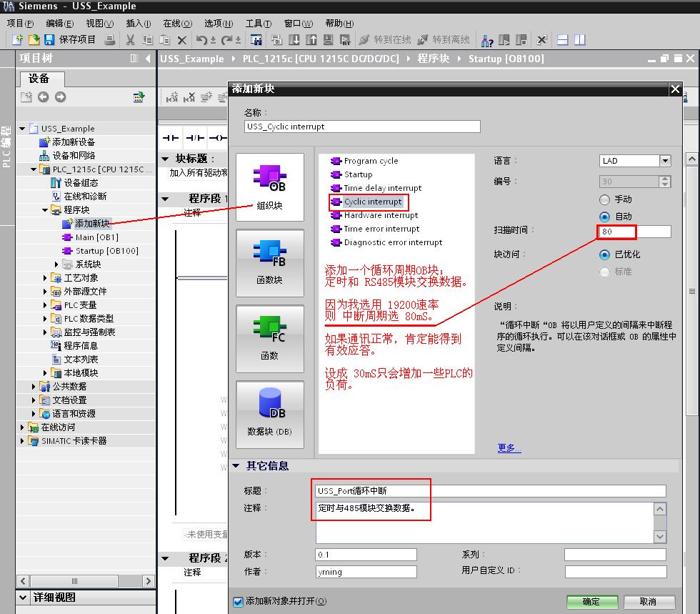Click the comment box scroll down arrow
This screenshot has height=614, width=700.
tap(660, 536)
